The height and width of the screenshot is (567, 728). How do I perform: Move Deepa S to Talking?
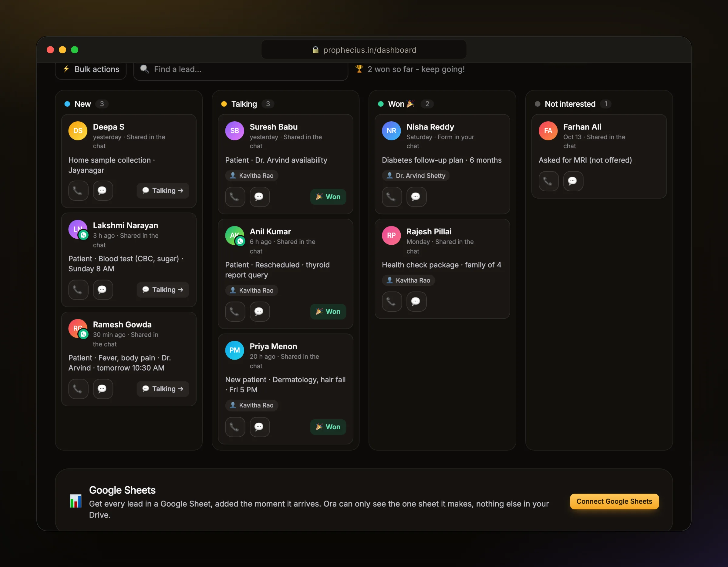click(163, 190)
